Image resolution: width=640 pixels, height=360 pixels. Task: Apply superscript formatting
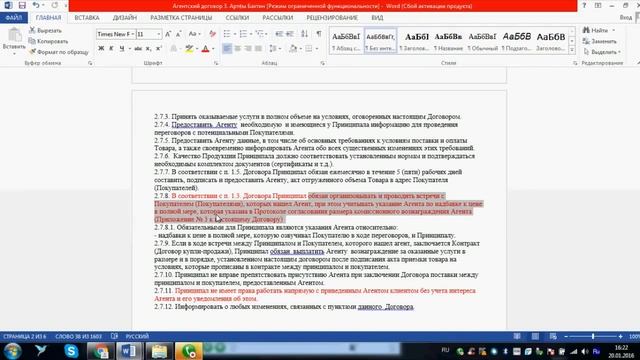click(x=159, y=49)
